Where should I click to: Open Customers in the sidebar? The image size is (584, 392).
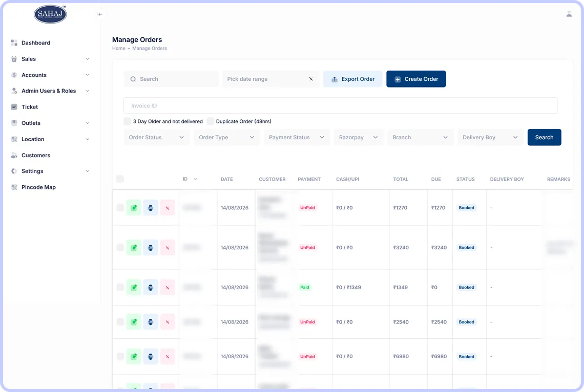[x=36, y=155]
